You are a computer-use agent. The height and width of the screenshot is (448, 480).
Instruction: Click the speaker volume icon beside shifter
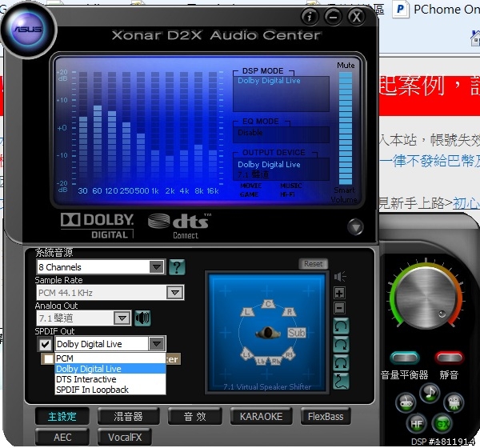coord(340,277)
